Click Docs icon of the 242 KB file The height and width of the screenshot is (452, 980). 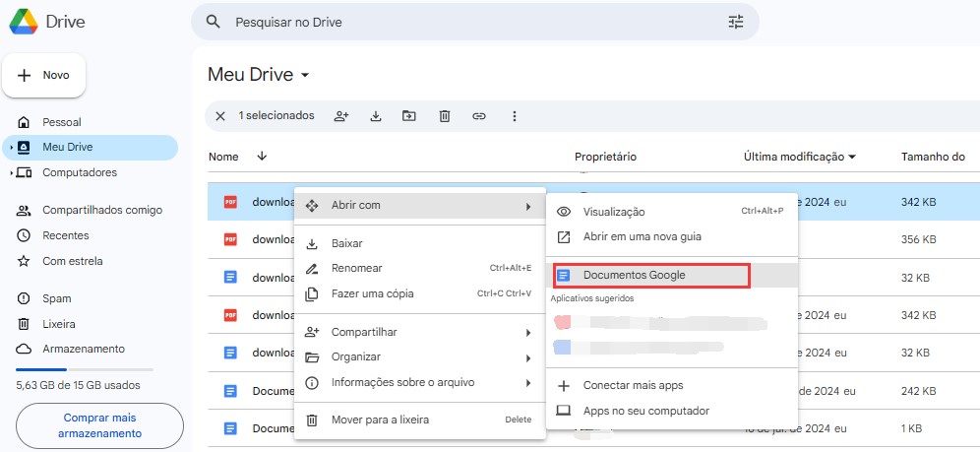(230, 391)
